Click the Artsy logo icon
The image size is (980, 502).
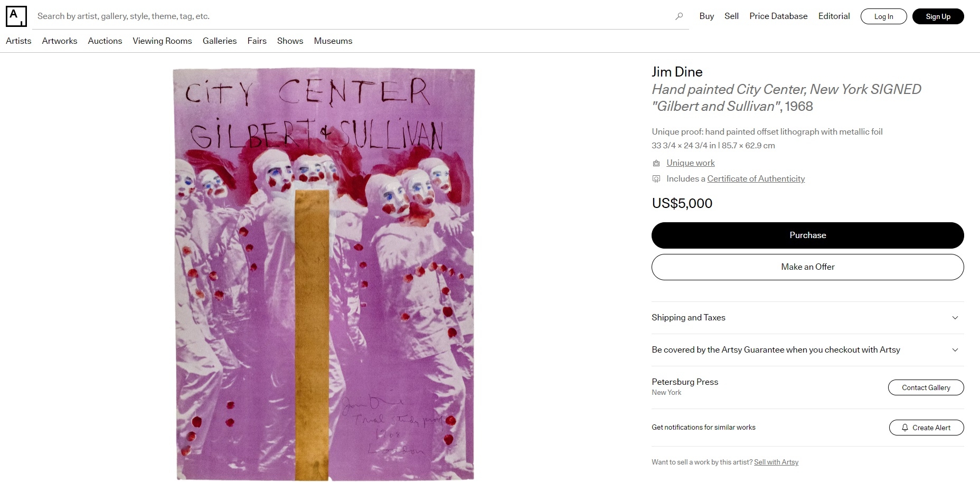coord(16,16)
